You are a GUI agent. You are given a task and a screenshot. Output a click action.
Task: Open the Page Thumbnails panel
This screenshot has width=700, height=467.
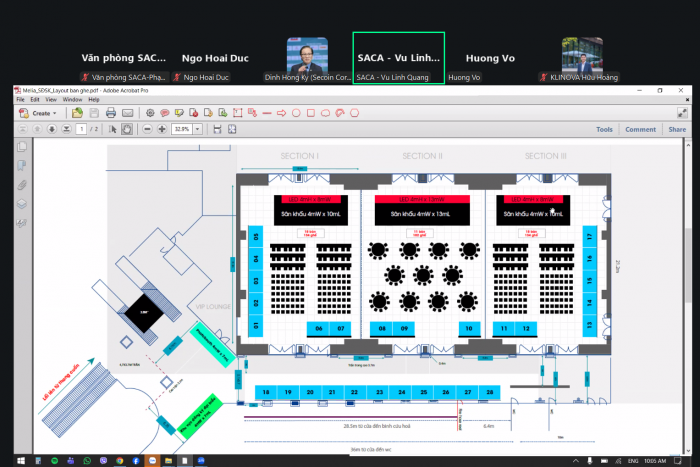(21, 146)
